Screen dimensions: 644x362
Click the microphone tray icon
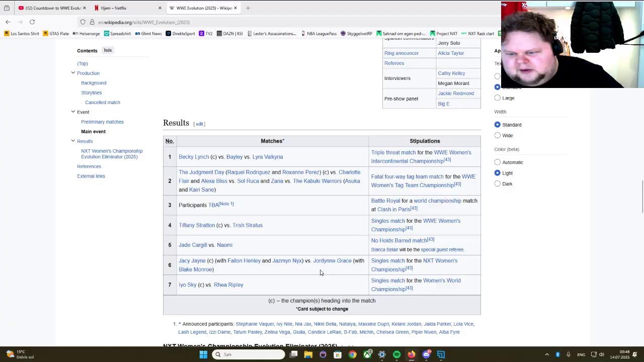[x=569, y=354]
